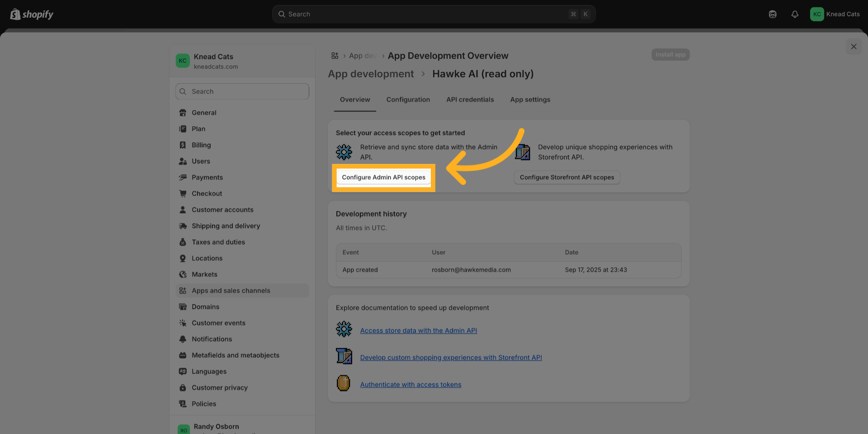Image resolution: width=868 pixels, height=434 pixels.
Task: Select Apps and sales channels in sidebar
Action: [231, 291]
